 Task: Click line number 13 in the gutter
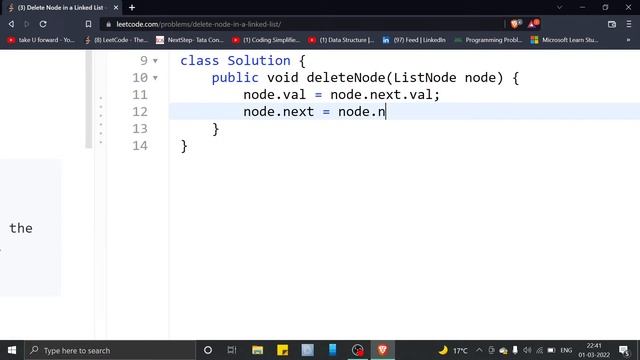(140, 129)
